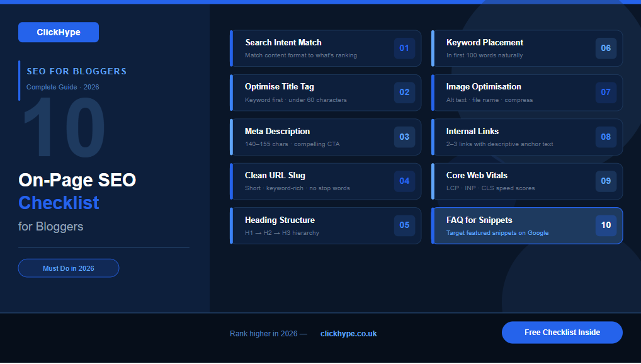Select the 03 badge on Meta Description
641x364 pixels.
[x=404, y=137]
